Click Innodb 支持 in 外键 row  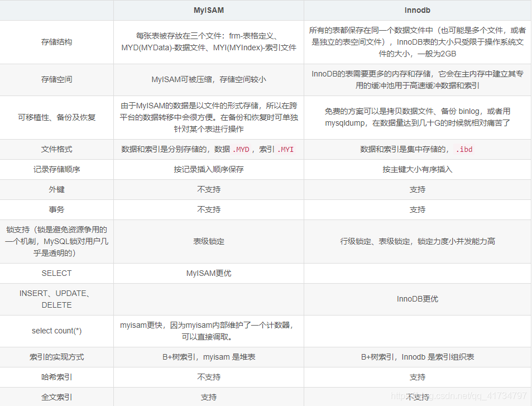point(418,189)
